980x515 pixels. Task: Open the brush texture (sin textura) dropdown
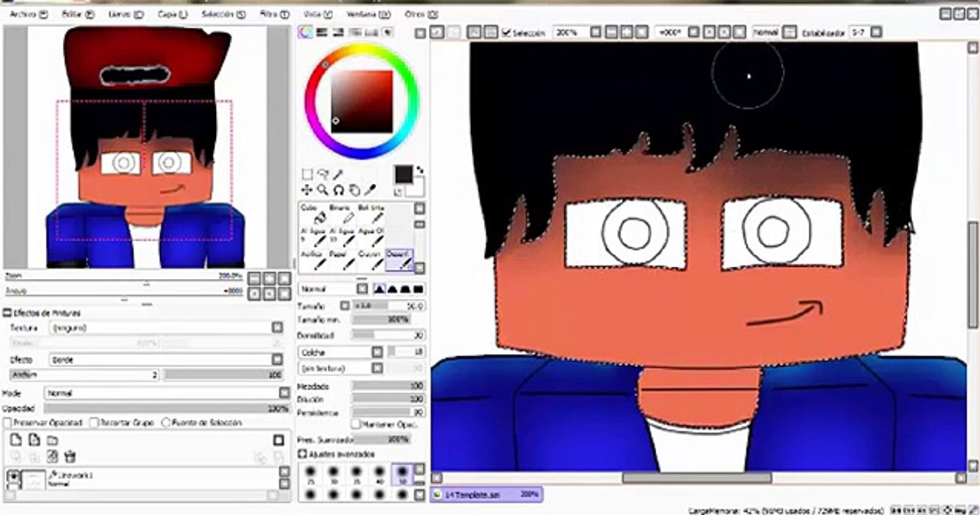(x=341, y=368)
